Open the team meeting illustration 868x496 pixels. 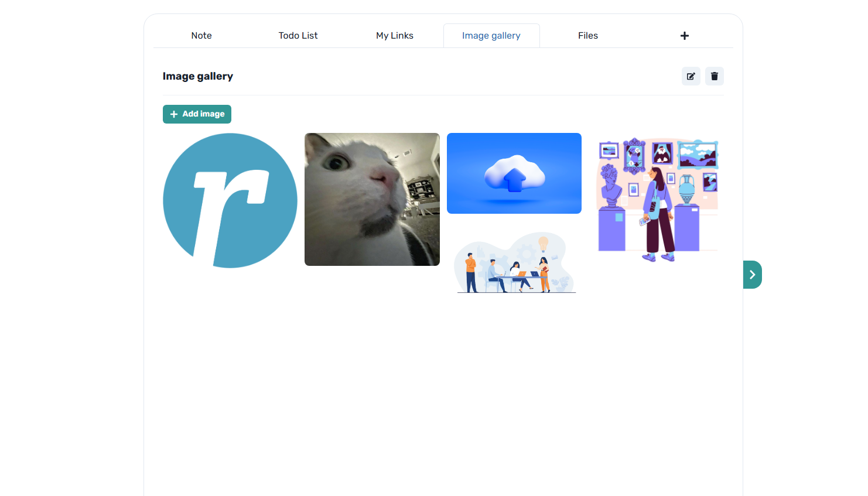514,261
